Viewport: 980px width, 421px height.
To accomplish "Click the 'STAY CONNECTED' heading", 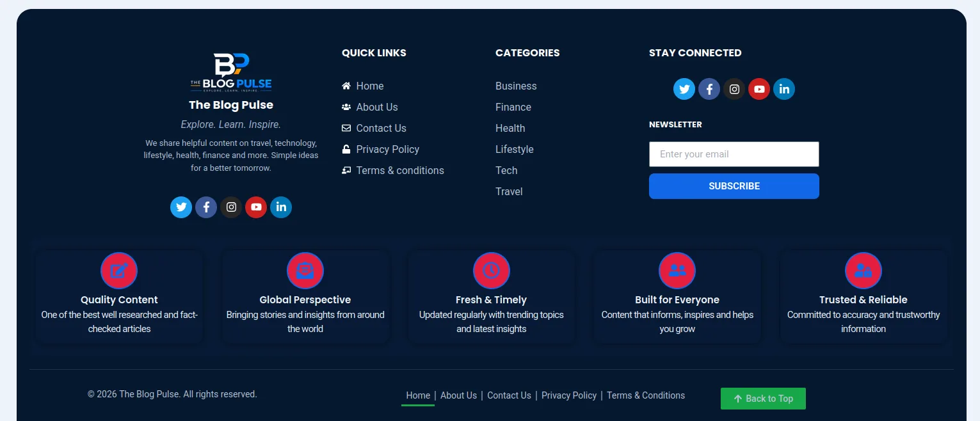I will click(x=695, y=52).
